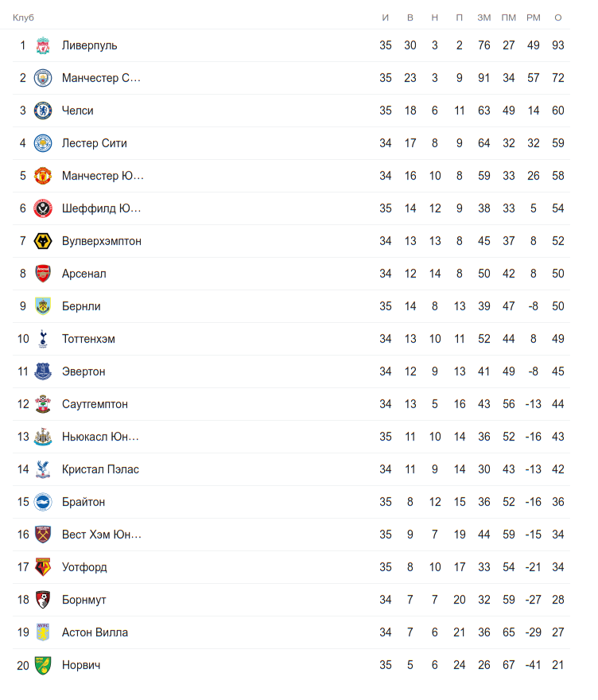
Task: Click the РМ goal difference header
Action: pos(533,17)
